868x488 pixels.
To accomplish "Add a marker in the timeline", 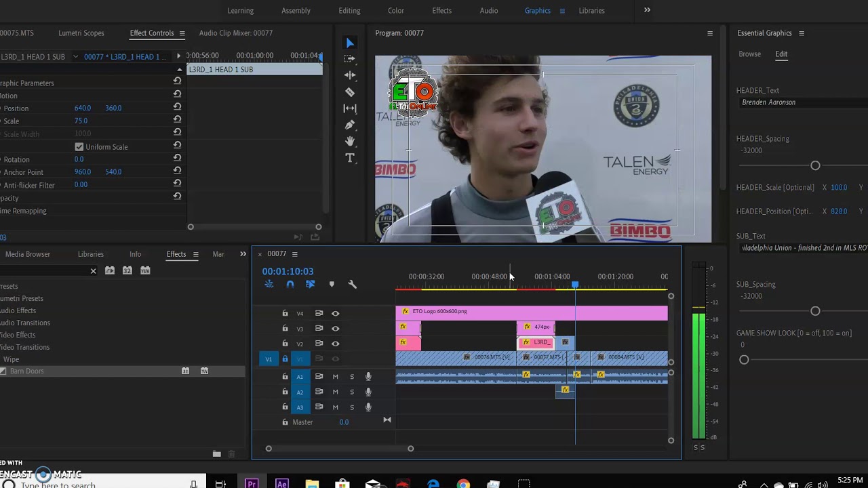I will pyautogui.click(x=332, y=285).
